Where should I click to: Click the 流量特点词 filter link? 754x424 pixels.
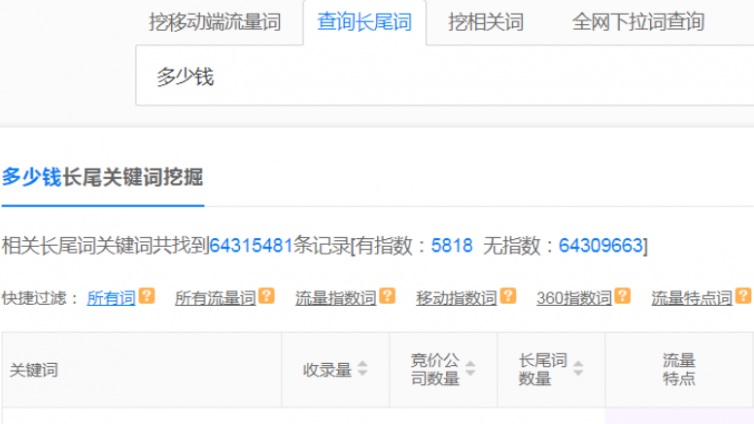coord(692,298)
